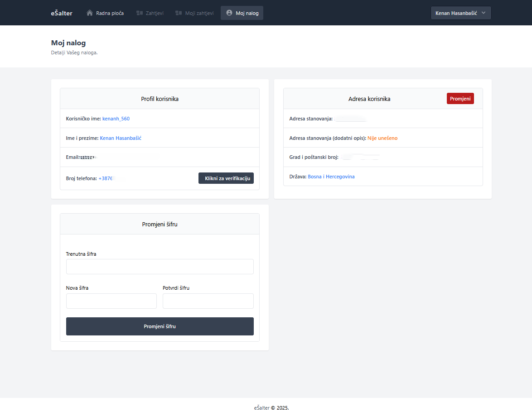Click the user avatar icon for Moj nalog
The height and width of the screenshot is (416, 532).
click(229, 13)
